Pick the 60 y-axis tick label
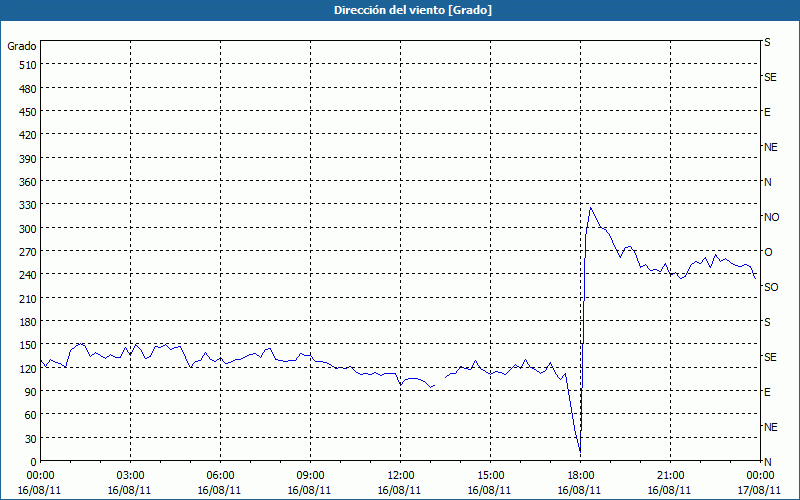The height and width of the screenshot is (500, 800). [31, 415]
